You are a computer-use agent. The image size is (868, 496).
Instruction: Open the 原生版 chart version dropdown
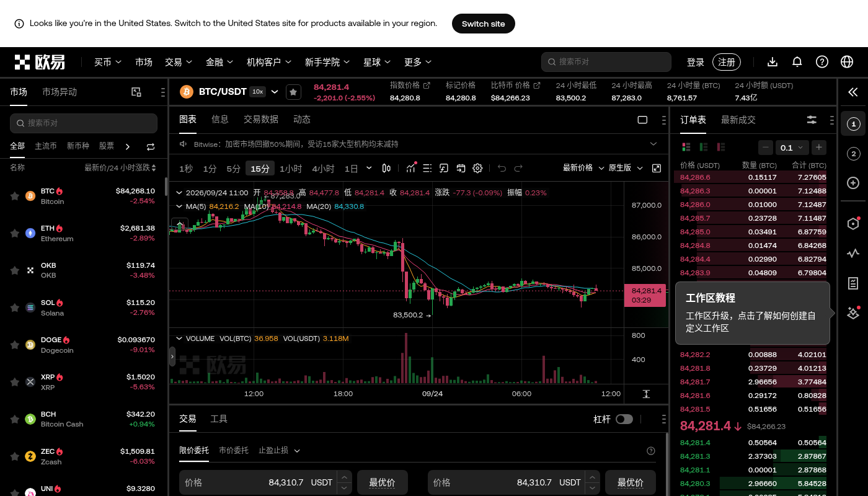626,168
